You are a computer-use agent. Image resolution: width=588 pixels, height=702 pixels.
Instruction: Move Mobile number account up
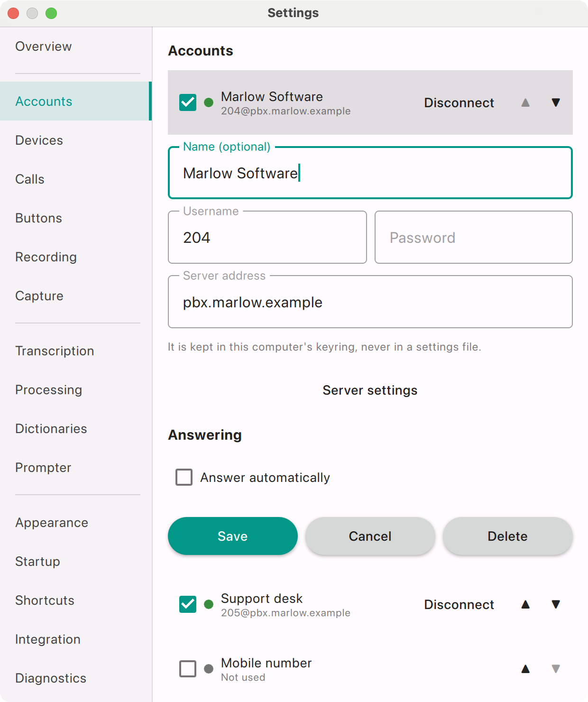pos(525,669)
